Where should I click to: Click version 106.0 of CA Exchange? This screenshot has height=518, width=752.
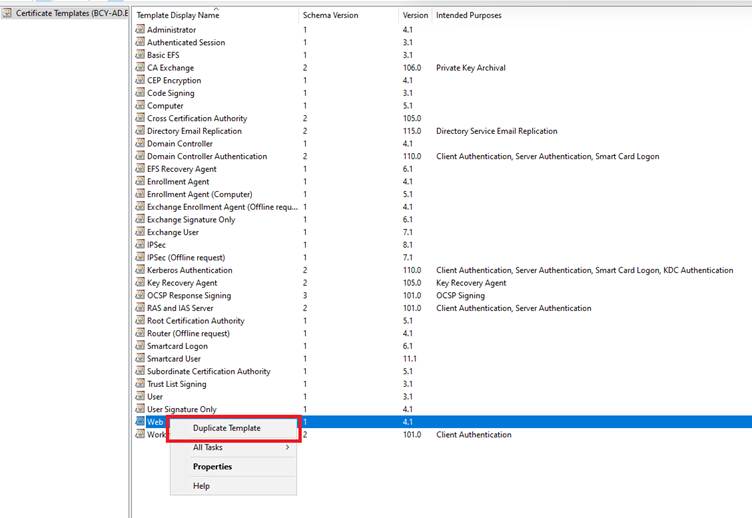tap(412, 68)
